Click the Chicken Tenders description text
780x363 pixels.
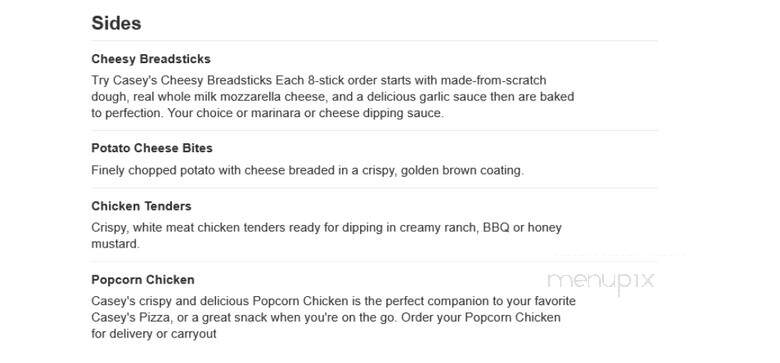click(x=326, y=236)
